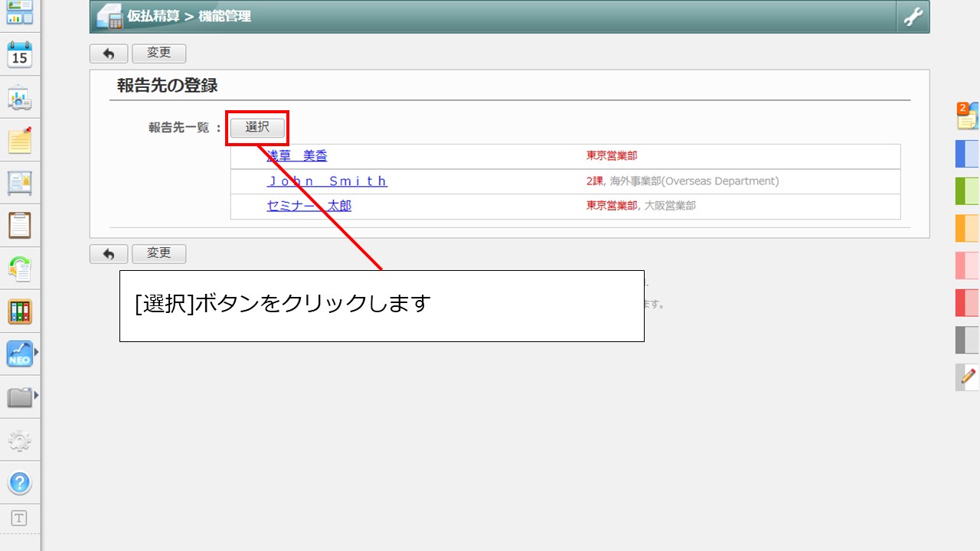Image resolution: width=980 pixels, height=551 pixels.
Task: Click the bottom 変更 button
Action: click(158, 253)
